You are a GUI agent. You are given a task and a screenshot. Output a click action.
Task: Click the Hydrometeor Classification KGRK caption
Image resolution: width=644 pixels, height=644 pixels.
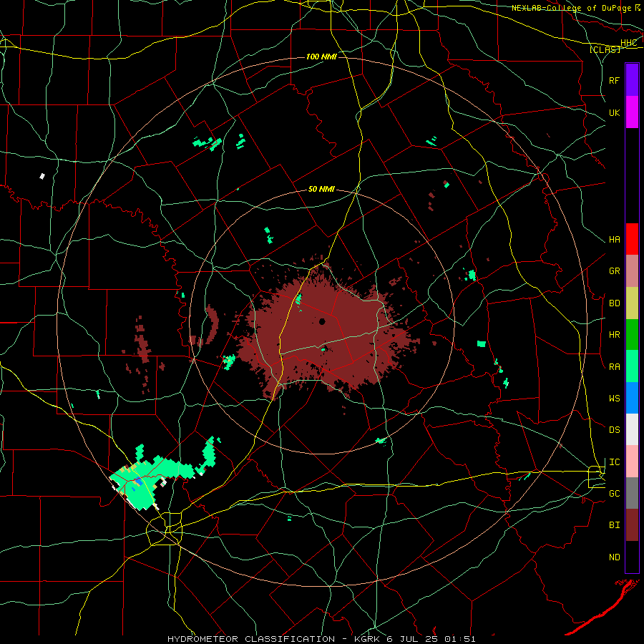coord(321,639)
